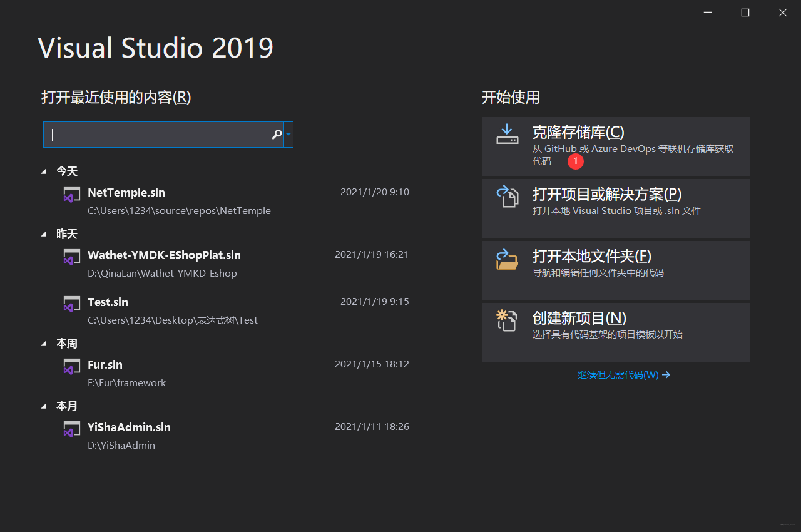801x532 pixels.
Task: Click path C:\Users\1234\Desktop\表达式树\Test
Action: point(173,320)
